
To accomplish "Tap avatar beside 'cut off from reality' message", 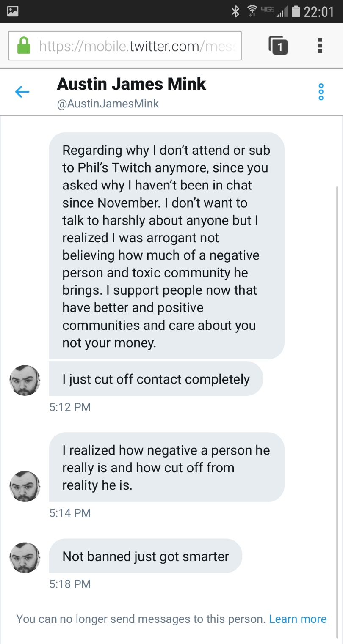I will [x=25, y=486].
